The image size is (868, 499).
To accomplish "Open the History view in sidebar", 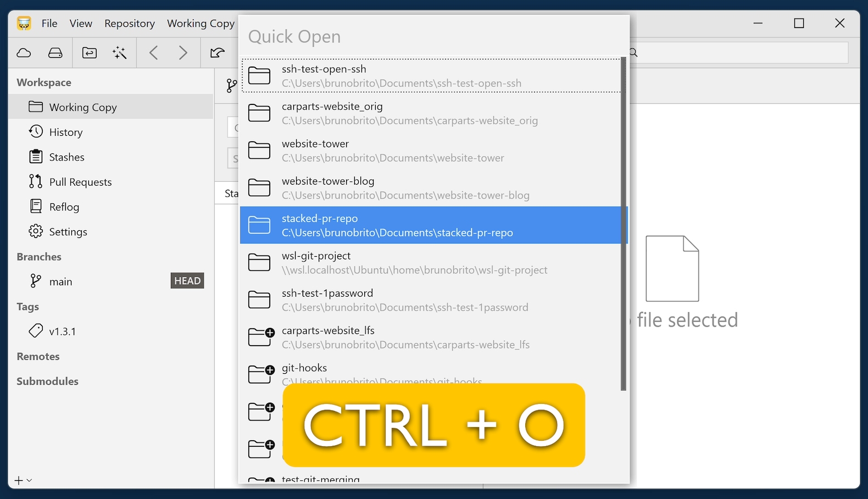I will coord(65,132).
